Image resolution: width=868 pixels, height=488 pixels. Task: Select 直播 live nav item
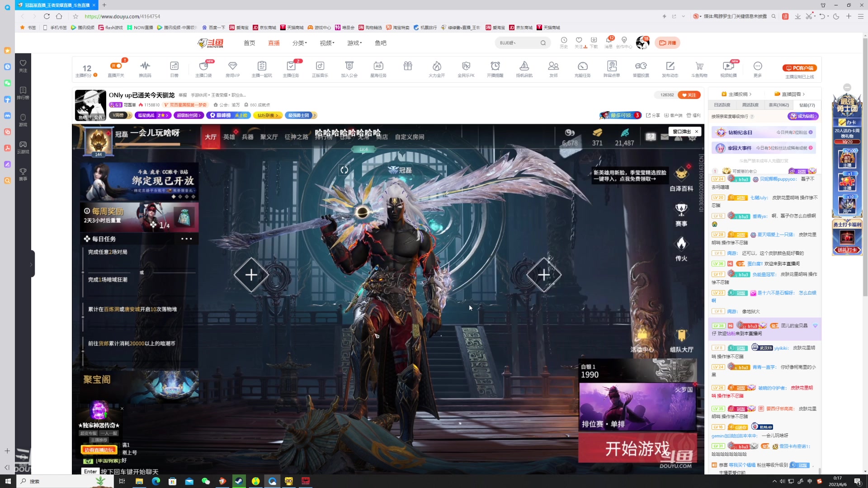point(274,43)
